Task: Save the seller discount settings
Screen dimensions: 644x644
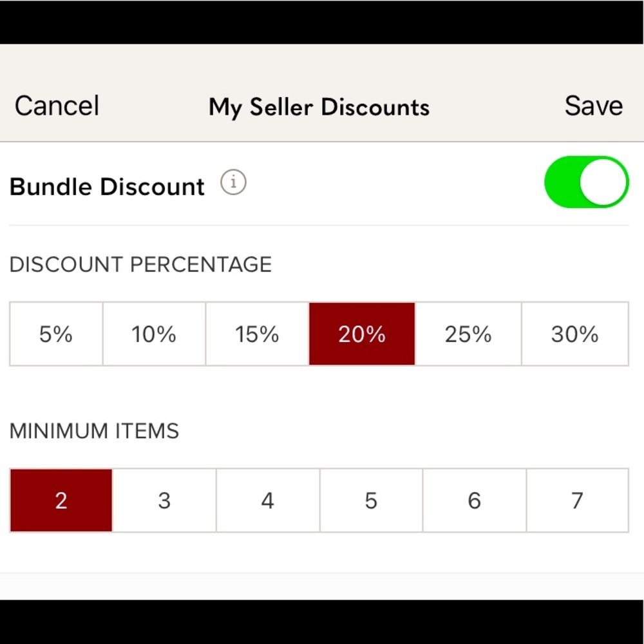Action: [593, 106]
